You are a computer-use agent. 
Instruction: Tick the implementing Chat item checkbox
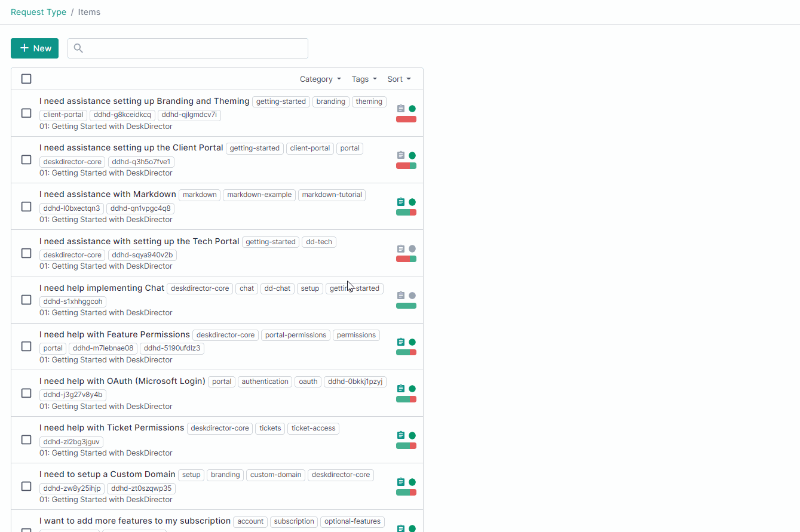(x=26, y=300)
